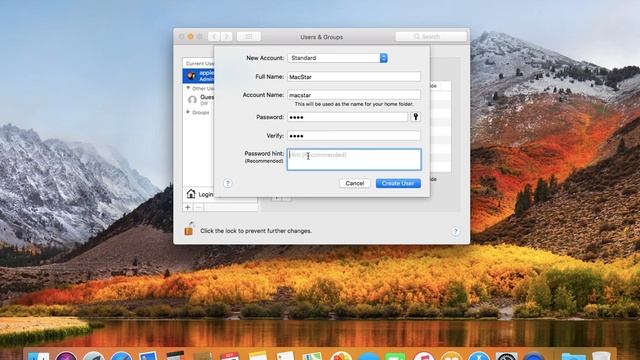Open Login Options house icon
Screen dimensions: 640x360
coord(191,194)
